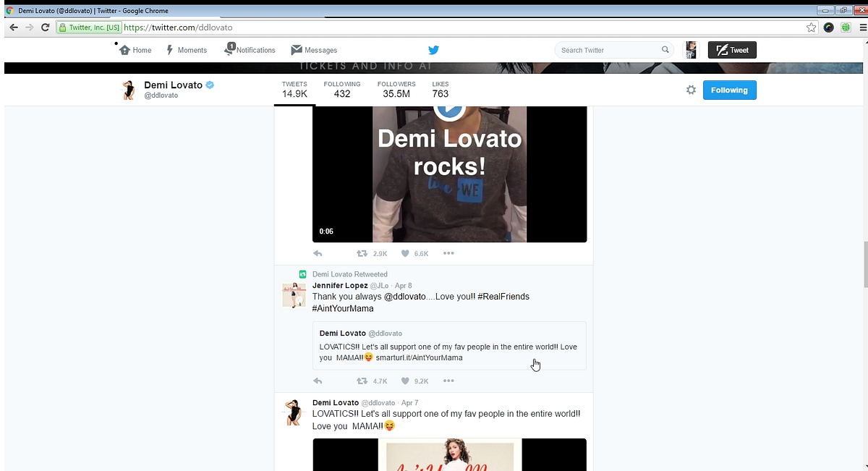The height and width of the screenshot is (471, 868).
Task: Click the 'Demi Lovato Retweeted' label
Action: coord(350,274)
